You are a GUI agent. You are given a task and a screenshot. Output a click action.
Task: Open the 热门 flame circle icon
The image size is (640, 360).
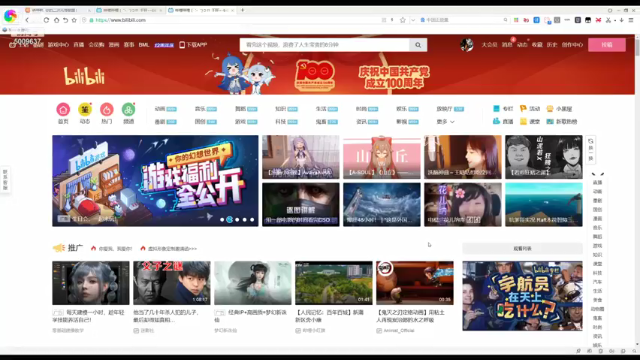(107, 109)
